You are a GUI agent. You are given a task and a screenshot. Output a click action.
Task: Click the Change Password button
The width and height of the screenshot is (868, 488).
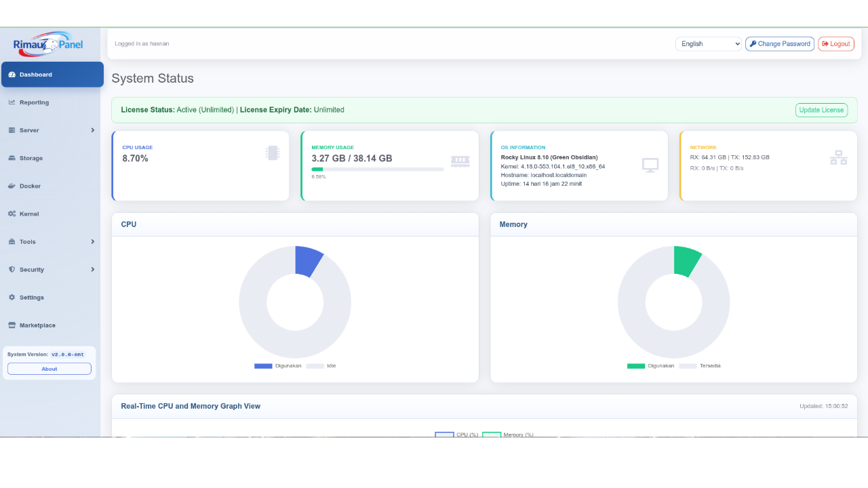tap(779, 43)
